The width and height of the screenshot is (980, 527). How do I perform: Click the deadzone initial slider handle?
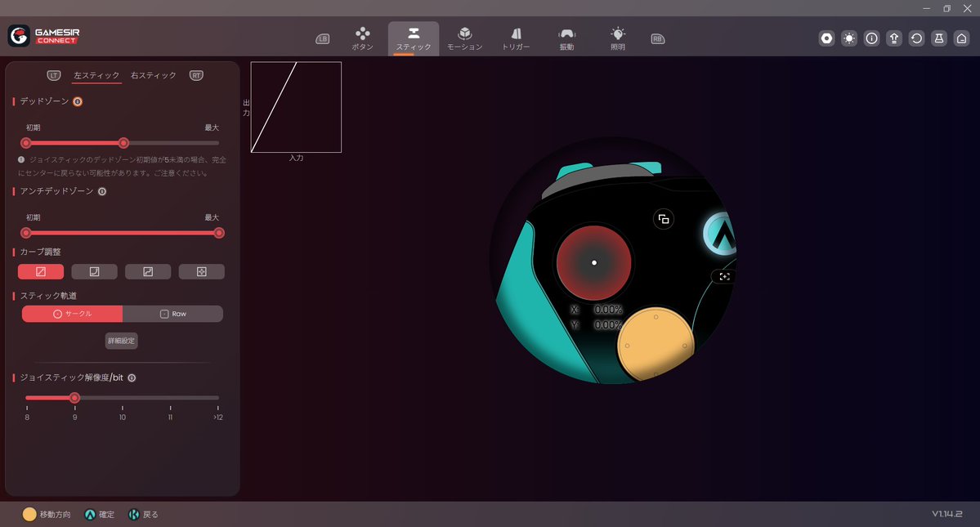pyautogui.click(x=25, y=143)
